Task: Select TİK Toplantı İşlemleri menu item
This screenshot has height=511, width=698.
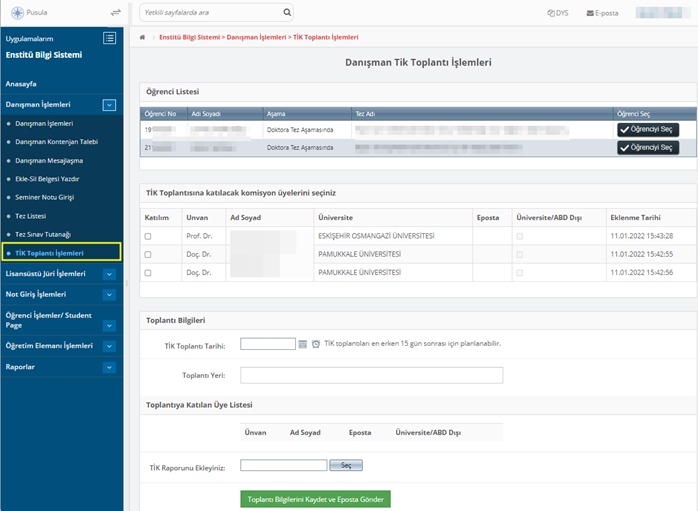Action: coord(61,252)
